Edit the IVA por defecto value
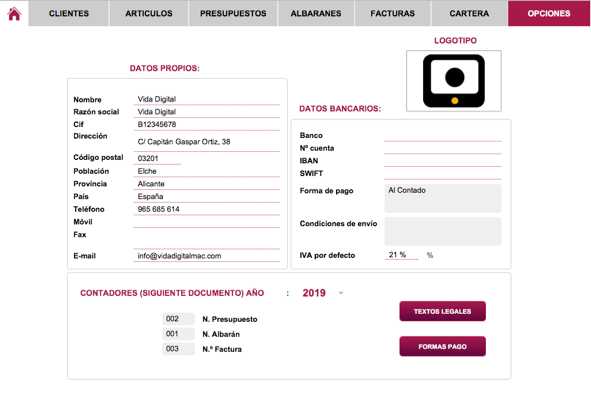The image size is (591, 393). click(x=401, y=255)
